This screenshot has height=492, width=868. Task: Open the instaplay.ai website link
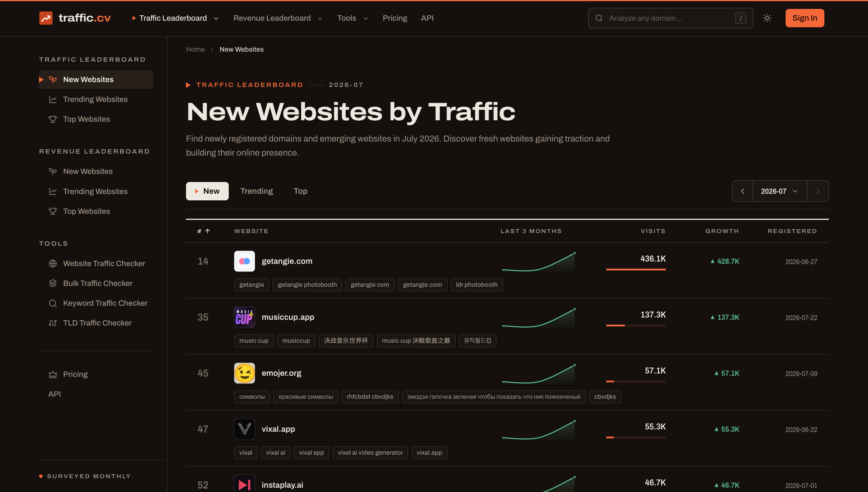click(282, 485)
